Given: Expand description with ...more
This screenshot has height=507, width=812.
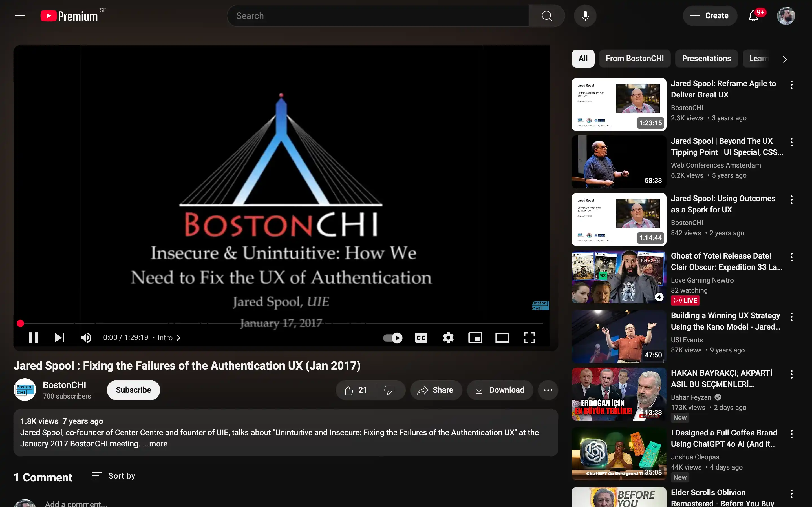Looking at the screenshot, I should (x=155, y=444).
